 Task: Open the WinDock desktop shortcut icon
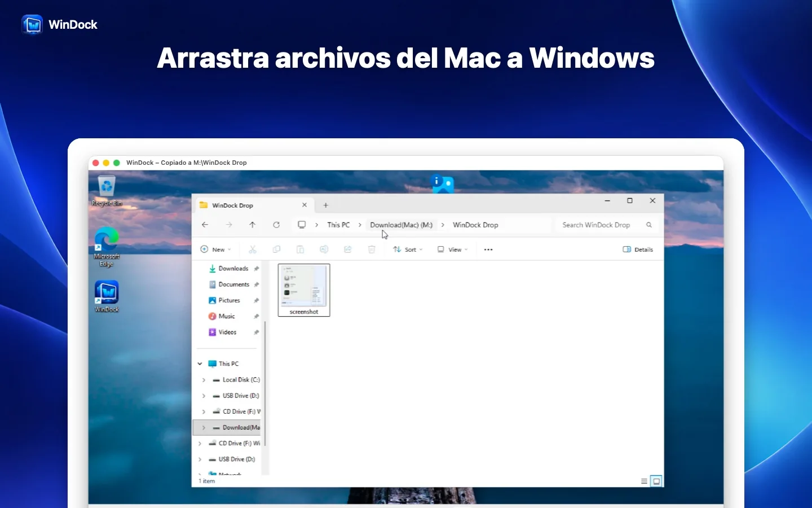pyautogui.click(x=107, y=296)
